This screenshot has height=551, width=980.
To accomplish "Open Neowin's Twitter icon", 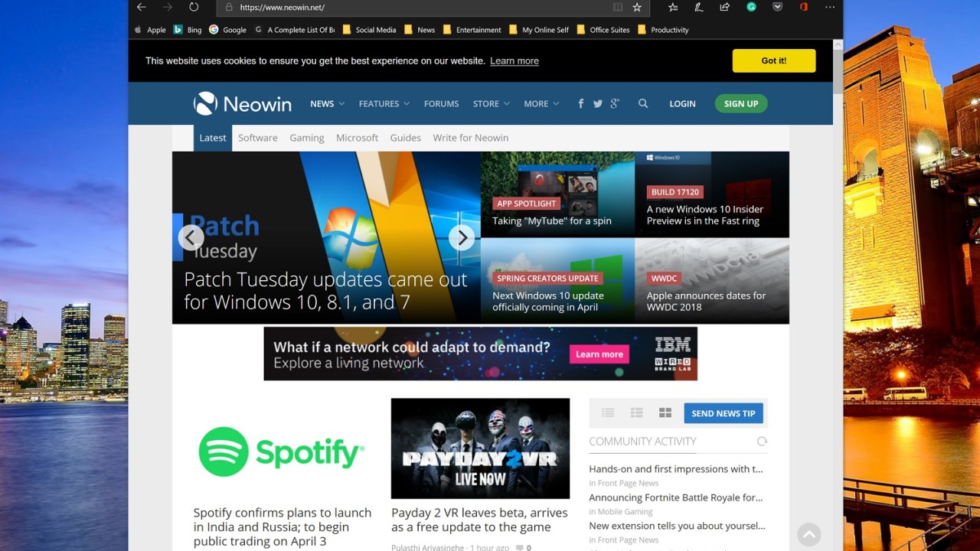I will click(x=598, y=104).
